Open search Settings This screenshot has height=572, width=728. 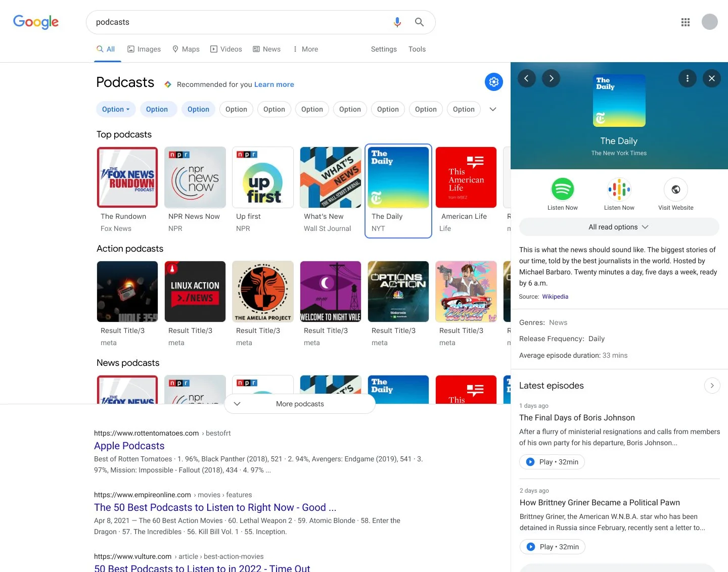point(384,49)
